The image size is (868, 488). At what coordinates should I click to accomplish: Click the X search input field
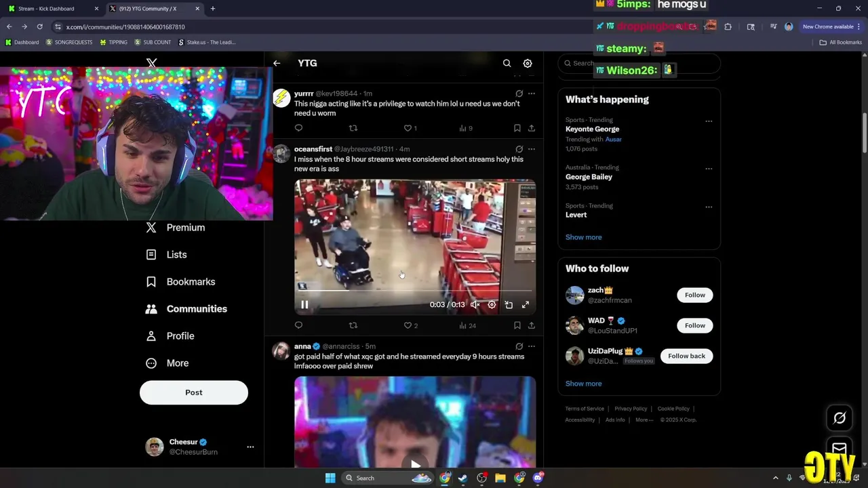(639, 63)
